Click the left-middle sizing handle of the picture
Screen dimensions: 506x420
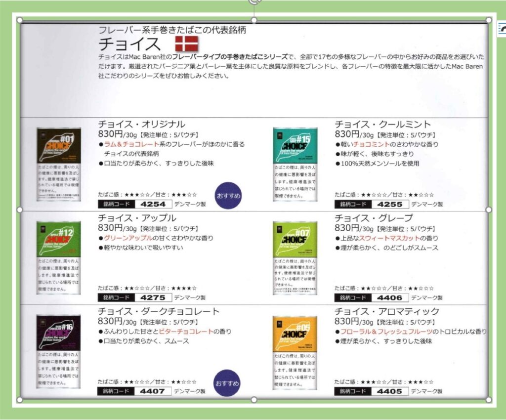[20, 210]
